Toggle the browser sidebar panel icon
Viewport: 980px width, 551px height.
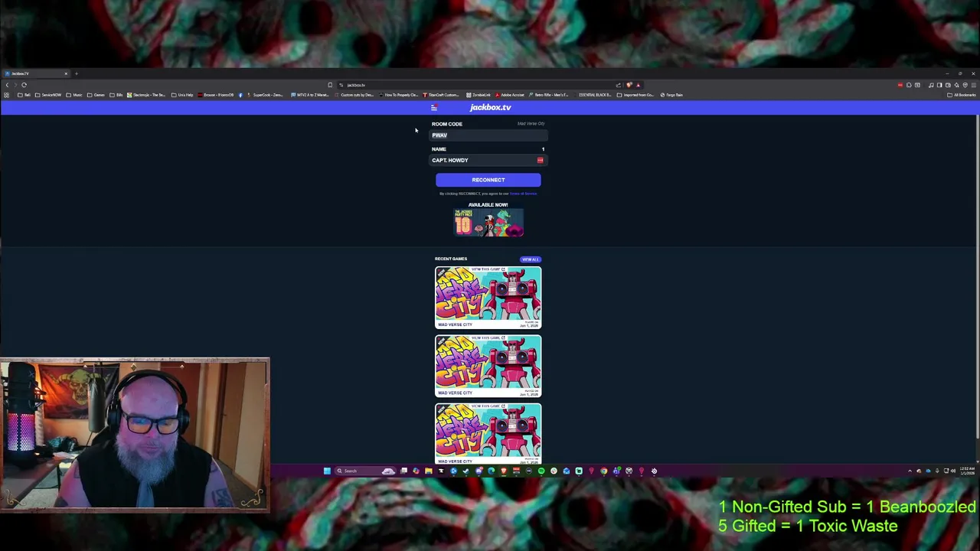939,85
